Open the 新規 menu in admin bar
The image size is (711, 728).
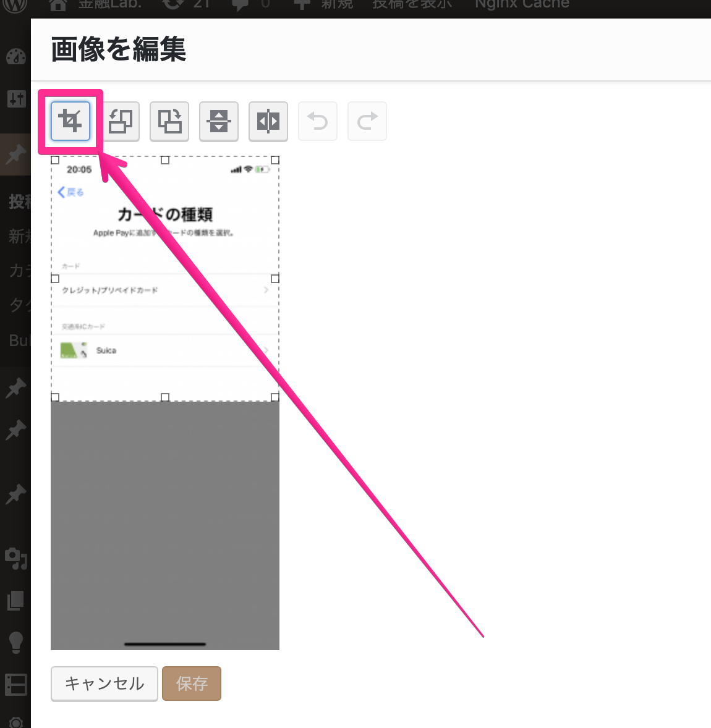click(323, 5)
